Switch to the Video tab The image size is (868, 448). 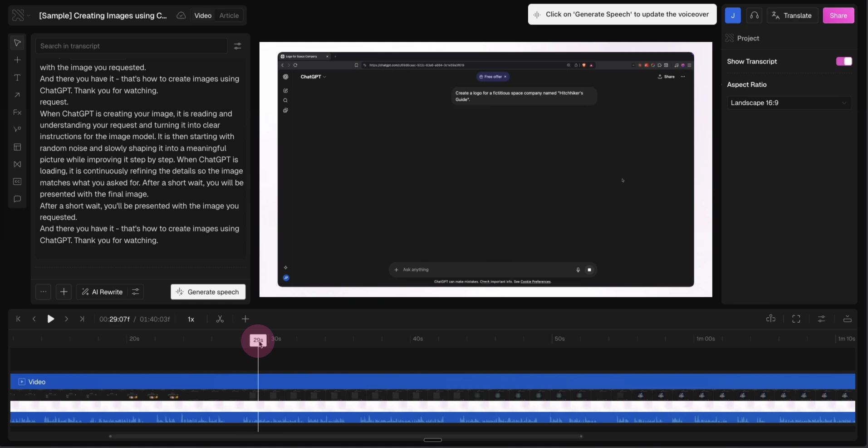[x=203, y=15]
